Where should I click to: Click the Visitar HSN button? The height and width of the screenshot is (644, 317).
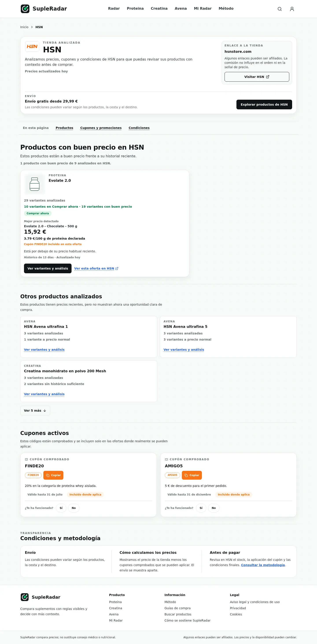tap(257, 77)
